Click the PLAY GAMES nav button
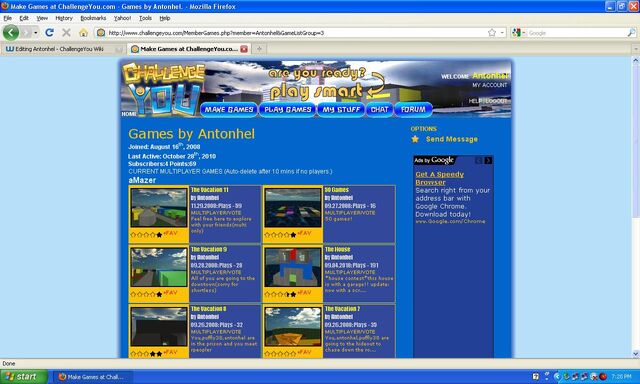 point(288,109)
